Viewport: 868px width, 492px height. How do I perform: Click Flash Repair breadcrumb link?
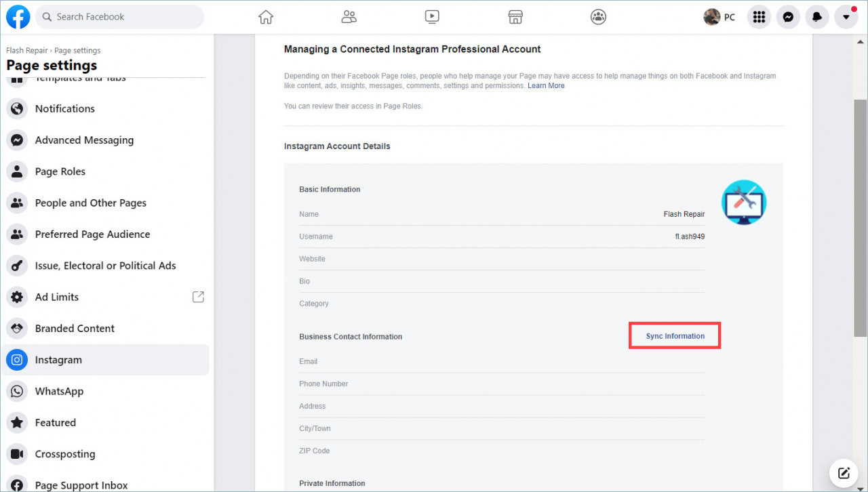pos(27,50)
